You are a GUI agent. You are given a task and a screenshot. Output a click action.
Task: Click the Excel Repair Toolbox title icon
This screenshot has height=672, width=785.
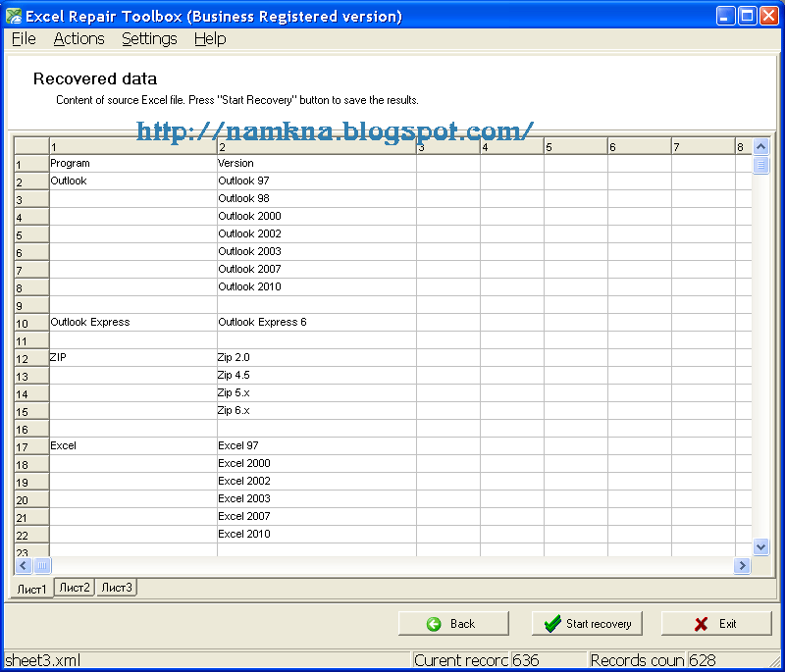click(14, 16)
